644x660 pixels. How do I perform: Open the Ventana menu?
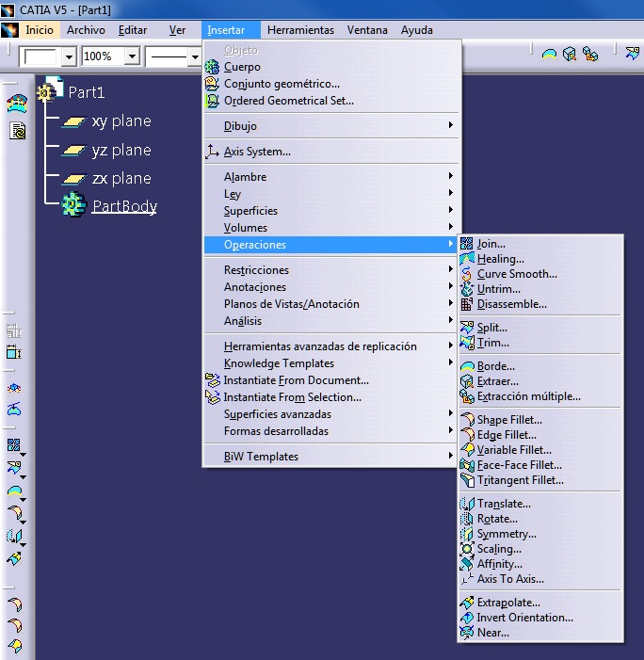click(x=367, y=30)
